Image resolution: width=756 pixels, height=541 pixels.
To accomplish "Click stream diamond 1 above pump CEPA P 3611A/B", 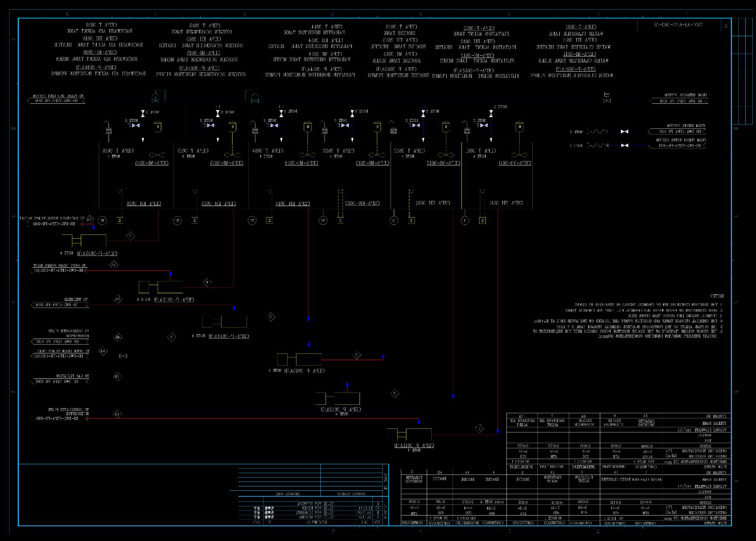I will tap(480, 429).
